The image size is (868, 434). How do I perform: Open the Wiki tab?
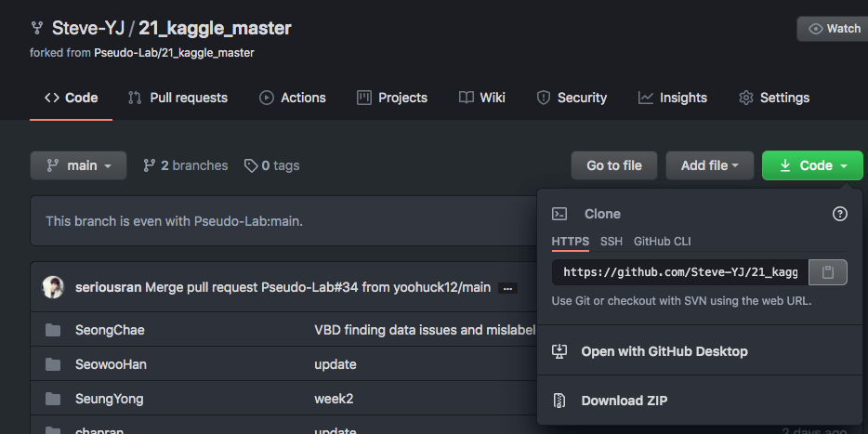(481, 98)
